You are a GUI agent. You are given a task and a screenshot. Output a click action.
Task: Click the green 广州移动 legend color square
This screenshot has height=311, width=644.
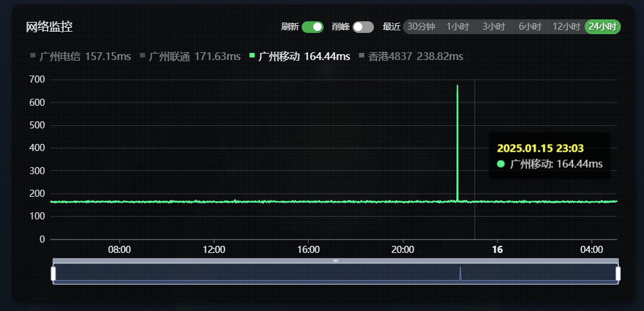pyautogui.click(x=252, y=55)
